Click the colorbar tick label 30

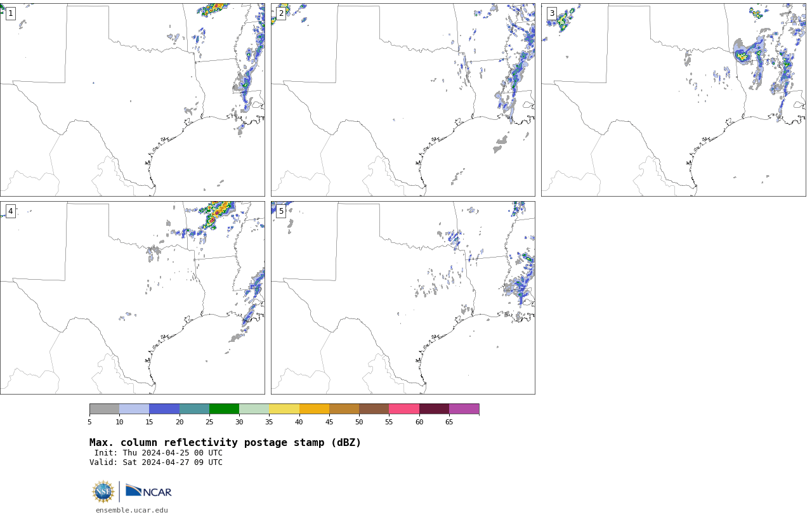[239, 422]
